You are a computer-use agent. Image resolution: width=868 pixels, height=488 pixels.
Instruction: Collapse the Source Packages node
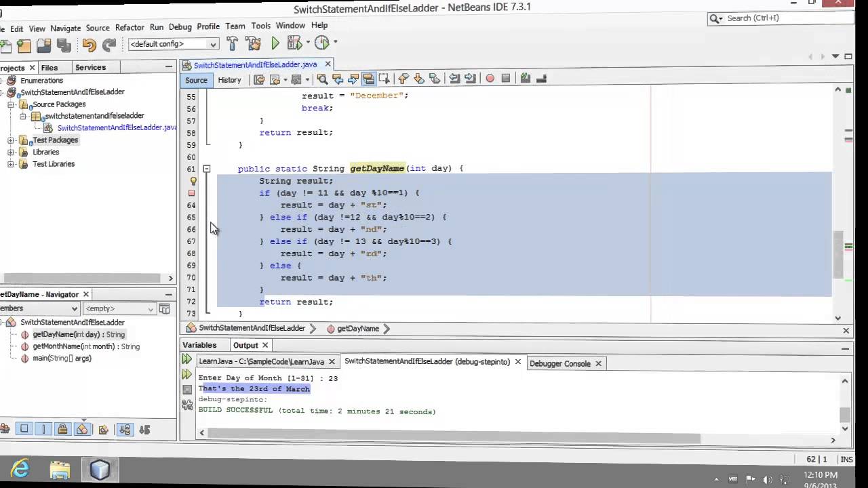(x=11, y=104)
